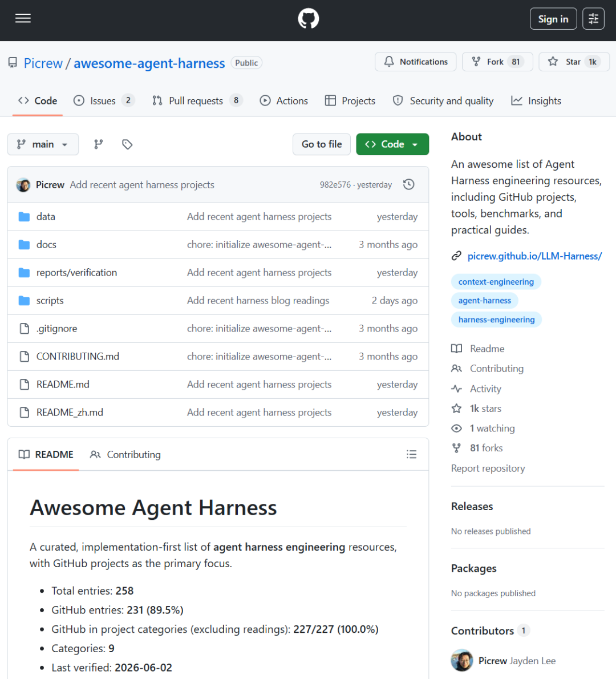Screen dimensions: 616x679
Task: Go to the GitHub homepage logo
Action: point(308,19)
